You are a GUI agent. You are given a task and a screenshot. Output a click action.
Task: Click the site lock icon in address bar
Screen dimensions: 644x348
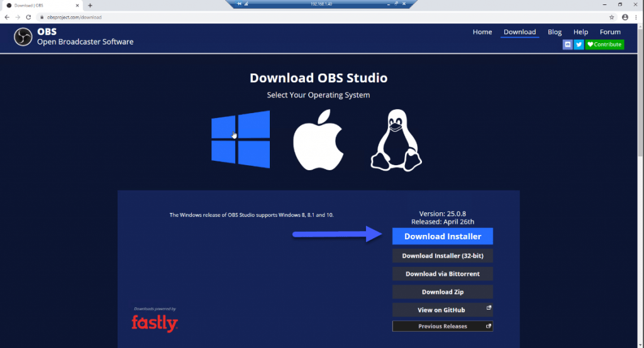point(42,17)
